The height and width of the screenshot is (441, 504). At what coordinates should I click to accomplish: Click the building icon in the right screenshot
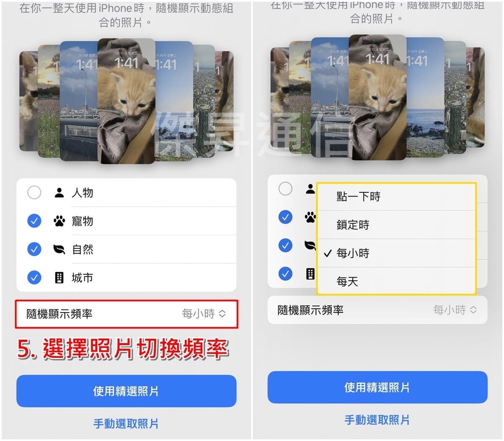click(x=310, y=274)
